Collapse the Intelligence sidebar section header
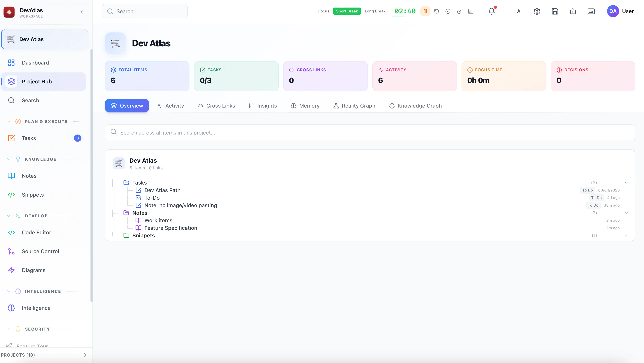 (x=9, y=291)
